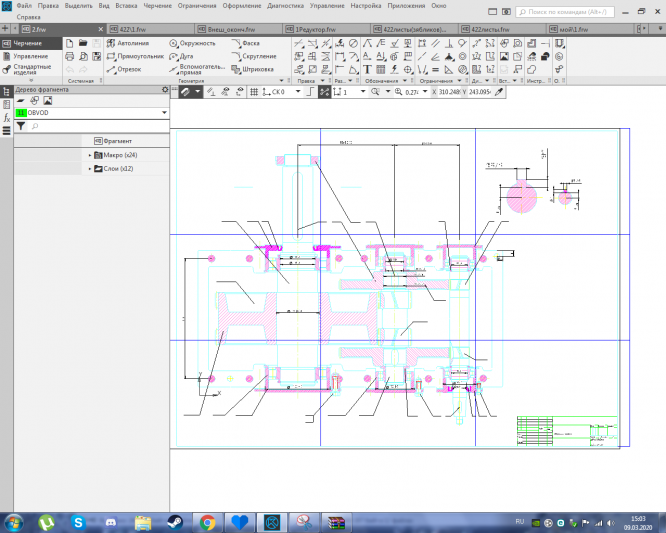Screen dimensions: 666x533
Task: Toggle the Дерево фрагмента panel sidebar icon
Action: pos(7,91)
